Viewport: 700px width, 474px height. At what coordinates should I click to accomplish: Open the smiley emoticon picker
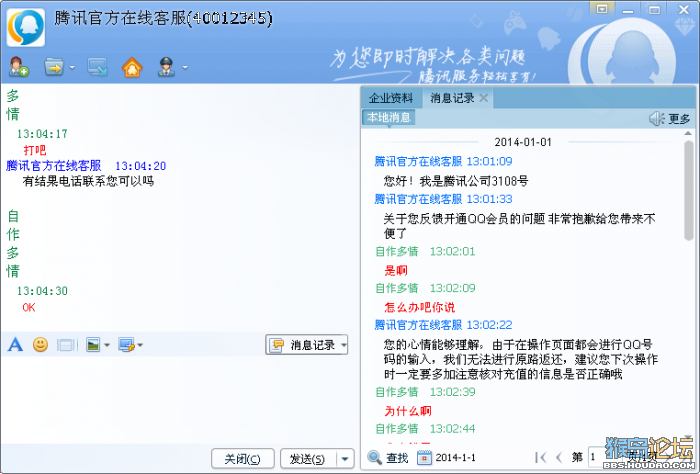41,345
